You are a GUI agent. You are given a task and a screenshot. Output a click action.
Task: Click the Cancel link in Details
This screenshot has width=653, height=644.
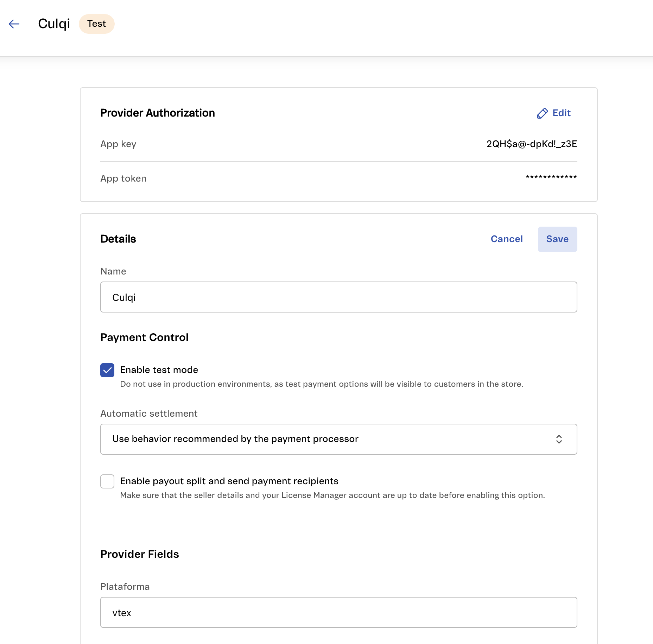507,239
